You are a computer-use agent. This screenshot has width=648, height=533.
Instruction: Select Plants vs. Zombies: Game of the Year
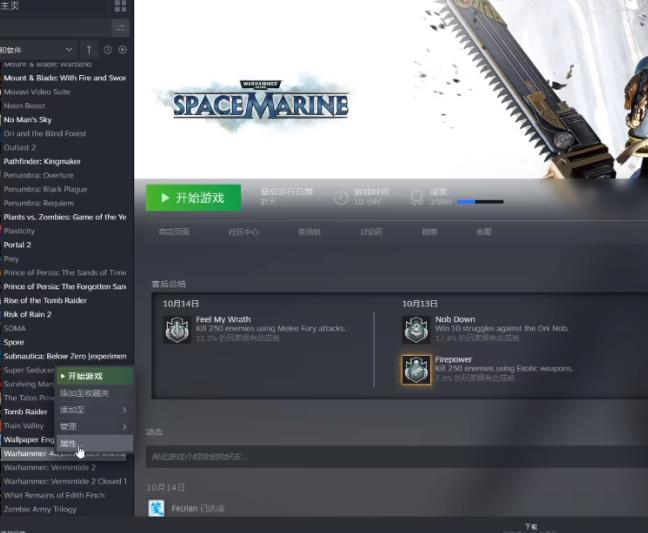(65, 217)
